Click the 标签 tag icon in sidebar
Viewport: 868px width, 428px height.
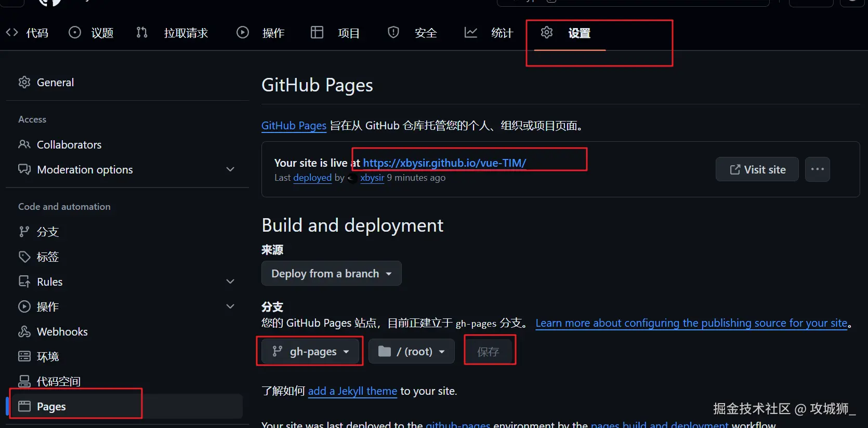pyautogui.click(x=24, y=257)
